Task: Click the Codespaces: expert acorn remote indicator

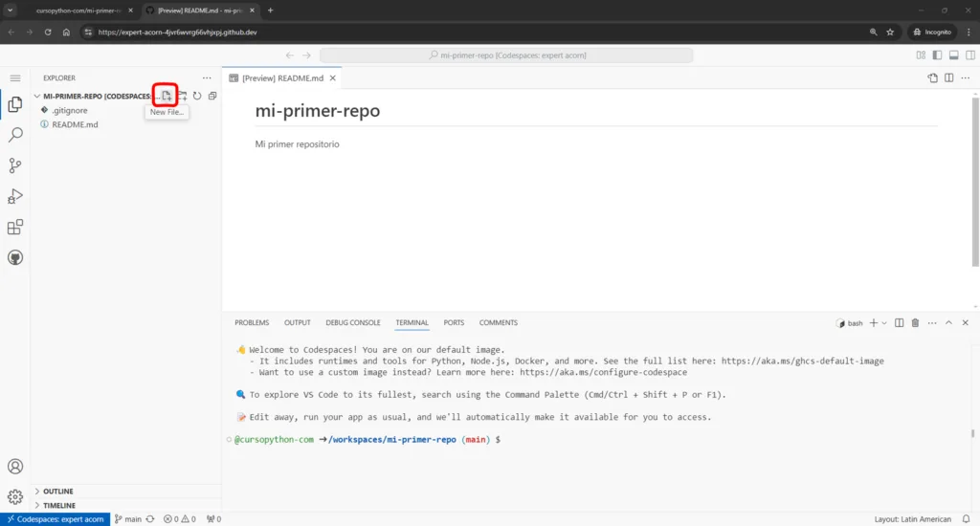Action: click(55, 519)
